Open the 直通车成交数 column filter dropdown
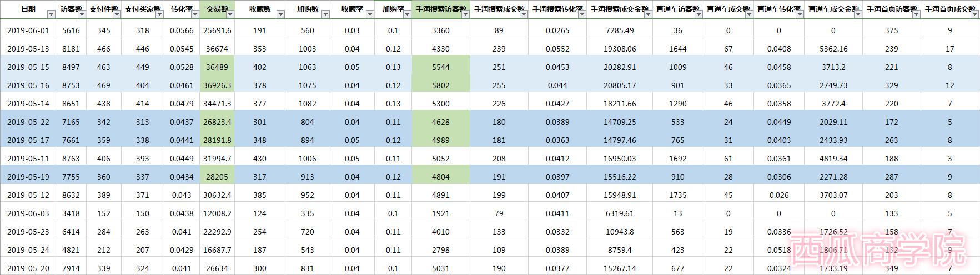Screen dimensions: 980x275 [748, 14]
